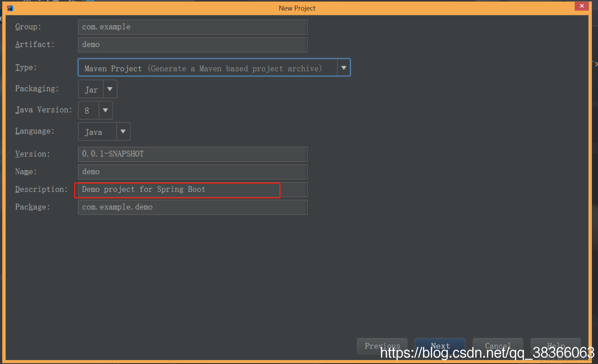Click the Package label

pyautogui.click(x=32, y=207)
